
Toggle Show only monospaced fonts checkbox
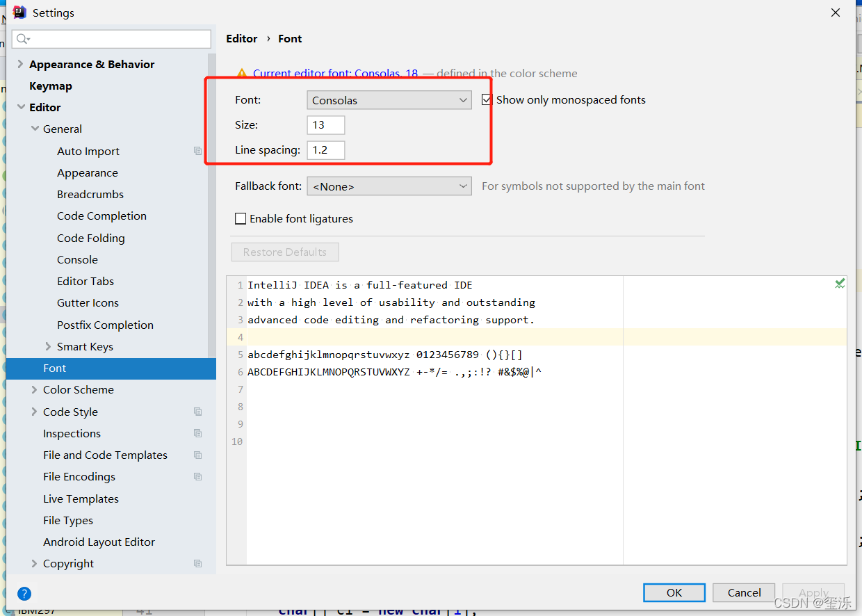pos(487,100)
